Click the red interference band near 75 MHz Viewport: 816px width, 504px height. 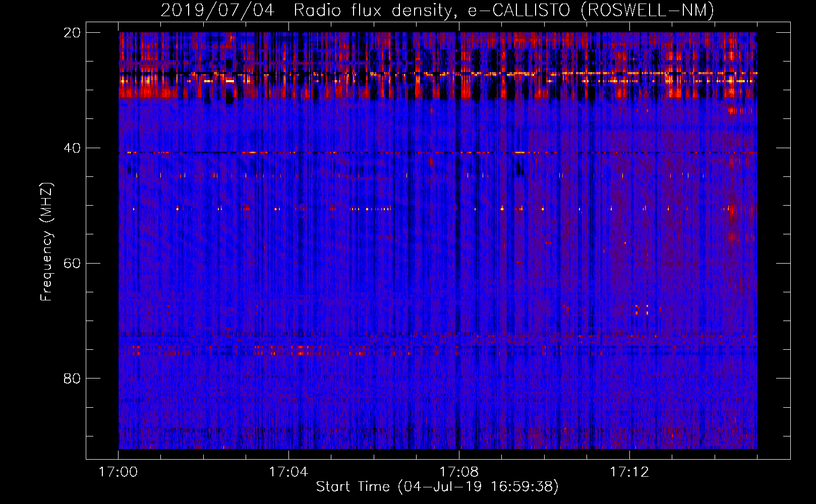[x=303, y=347]
